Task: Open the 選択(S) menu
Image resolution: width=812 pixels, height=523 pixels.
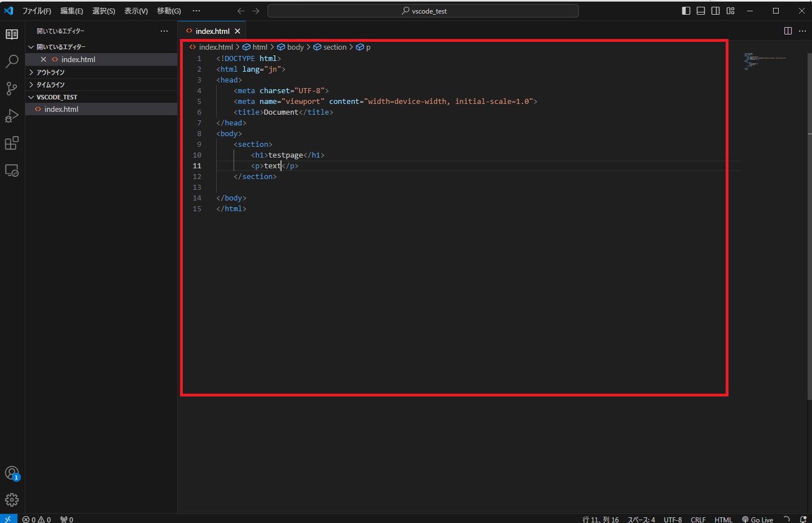Action: 104,11
